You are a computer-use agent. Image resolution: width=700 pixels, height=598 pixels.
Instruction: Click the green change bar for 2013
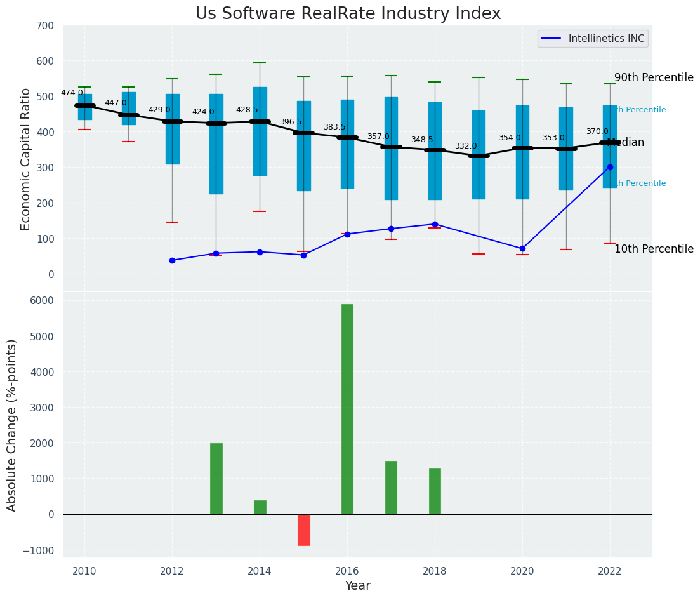[x=216, y=479]
